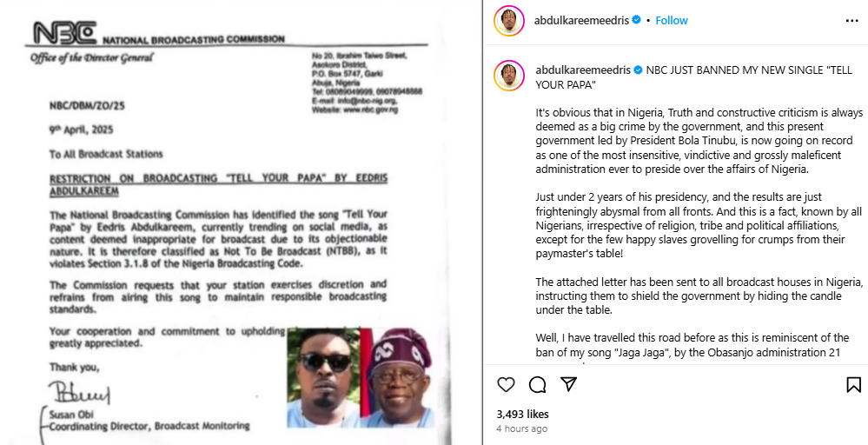
Task: Click the NBC logo in letterhead
Action: click(65, 33)
